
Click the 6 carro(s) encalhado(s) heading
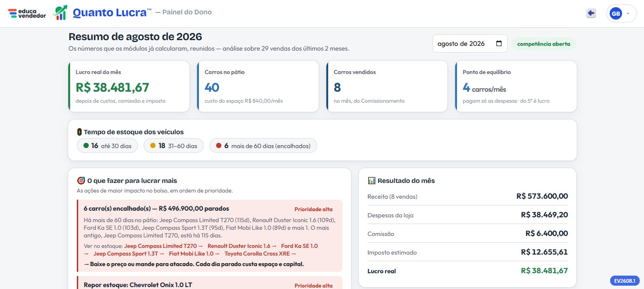point(156,208)
